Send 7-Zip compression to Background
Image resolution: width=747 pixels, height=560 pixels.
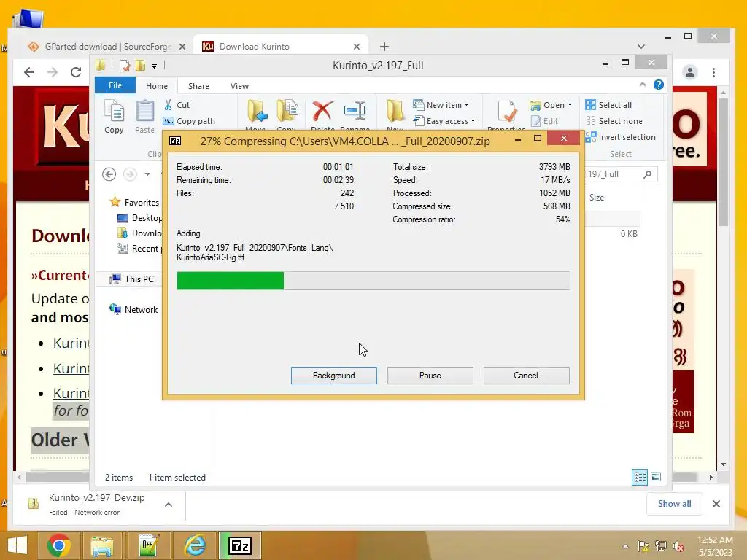pyautogui.click(x=333, y=376)
